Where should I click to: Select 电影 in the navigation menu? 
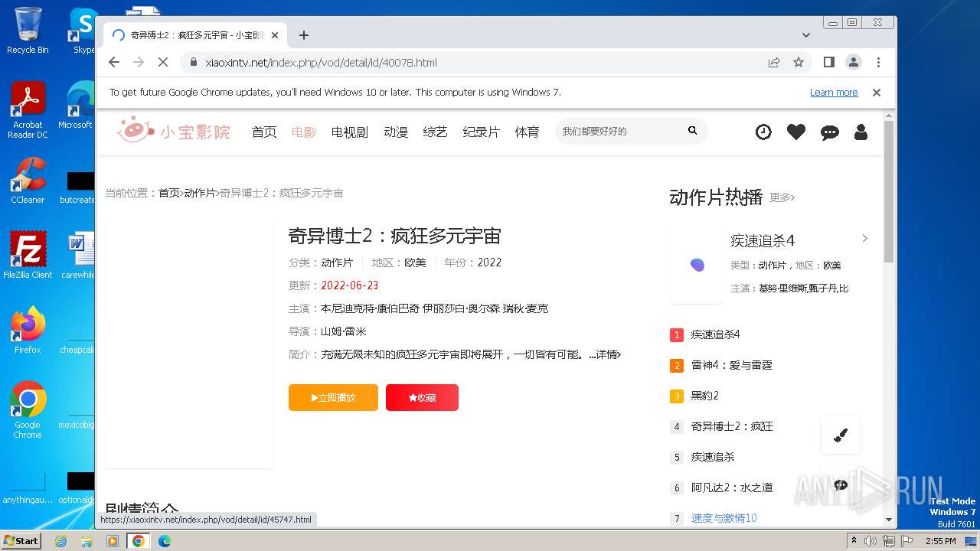(x=304, y=132)
